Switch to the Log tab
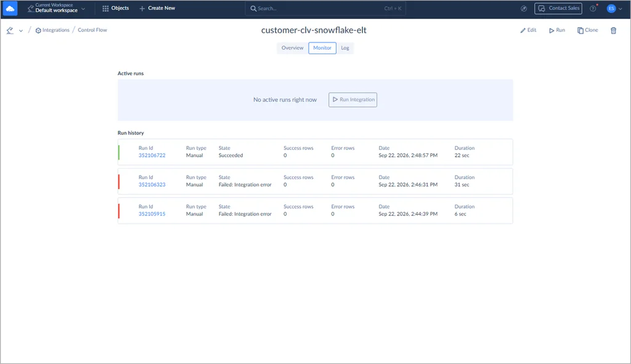Viewport: 631px width, 364px height. tap(345, 48)
